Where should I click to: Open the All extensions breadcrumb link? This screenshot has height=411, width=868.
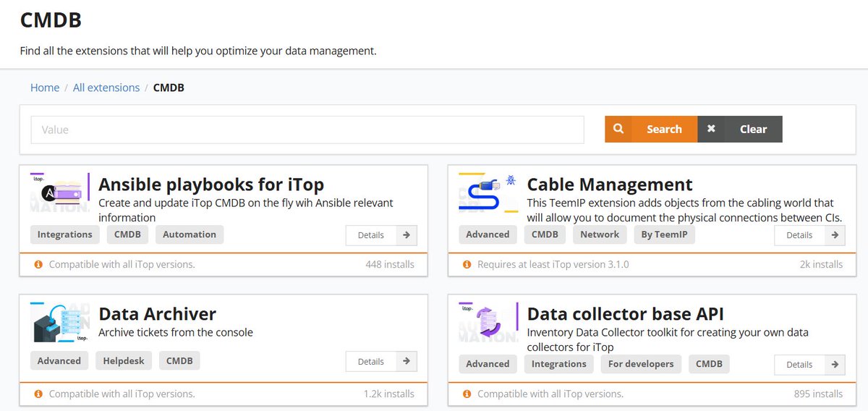pos(106,88)
